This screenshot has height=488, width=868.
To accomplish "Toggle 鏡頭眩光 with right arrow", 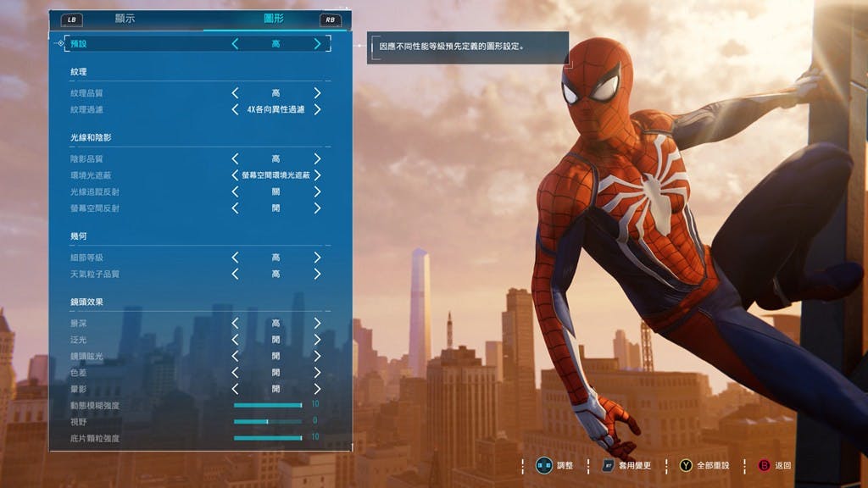I will 317,356.
